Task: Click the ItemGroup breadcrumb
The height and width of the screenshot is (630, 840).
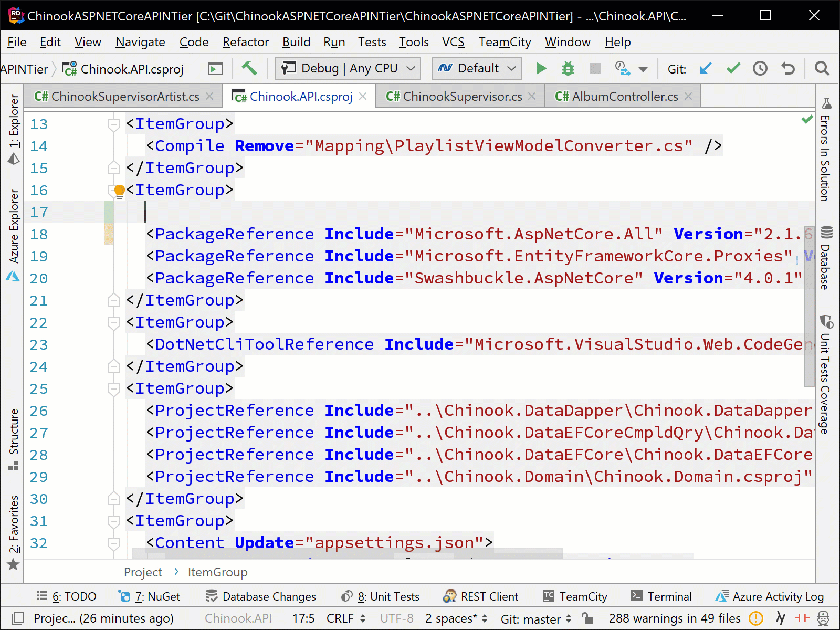Action: pyautogui.click(x=217, y=572)
